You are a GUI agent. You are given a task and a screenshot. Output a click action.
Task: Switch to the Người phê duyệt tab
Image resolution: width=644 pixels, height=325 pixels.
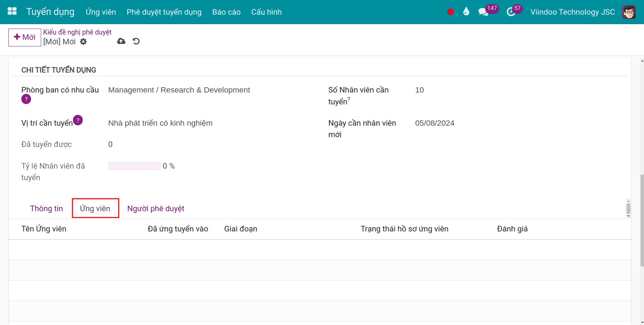156,208
